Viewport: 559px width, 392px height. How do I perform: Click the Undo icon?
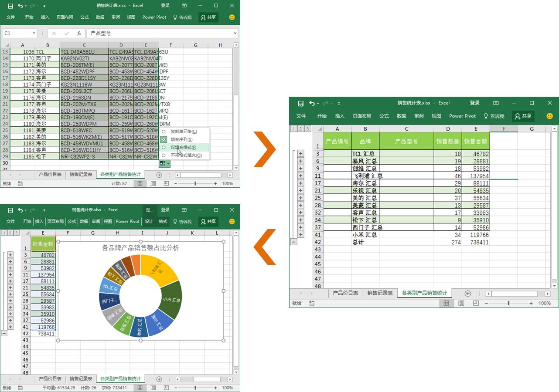click(x=20, y=5)
